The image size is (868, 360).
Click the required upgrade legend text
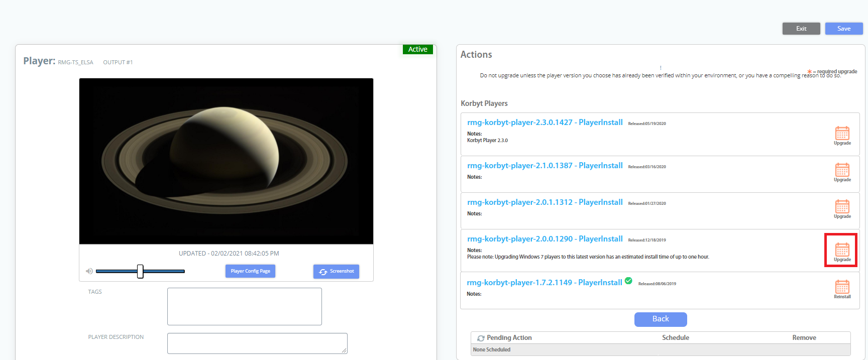pos(832,71)
